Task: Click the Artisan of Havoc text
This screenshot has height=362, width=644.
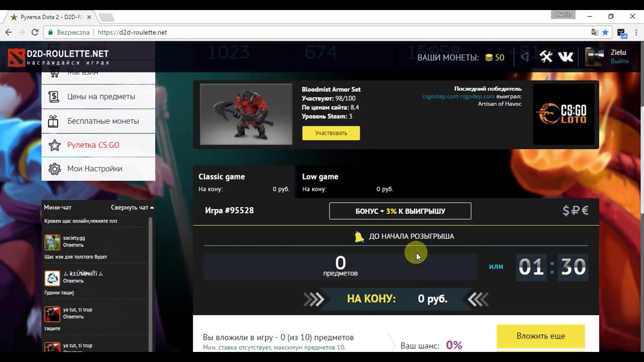Action: coord(500,104)
